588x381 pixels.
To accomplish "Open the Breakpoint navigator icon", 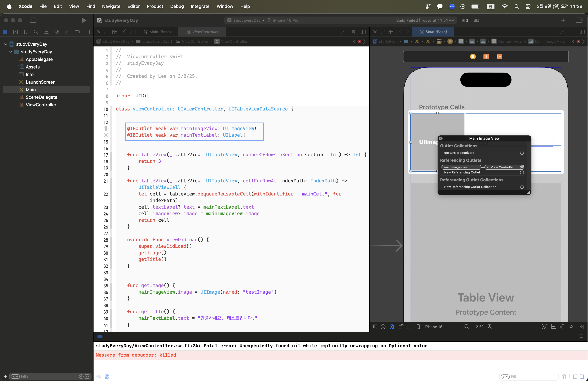I will point(77,32).
